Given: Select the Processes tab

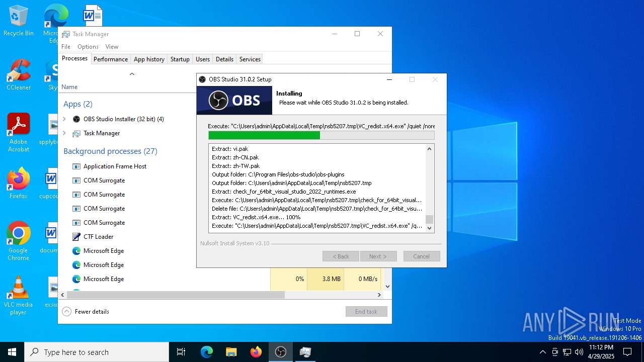Looking at the screenshot, I should tap(74, 58).
